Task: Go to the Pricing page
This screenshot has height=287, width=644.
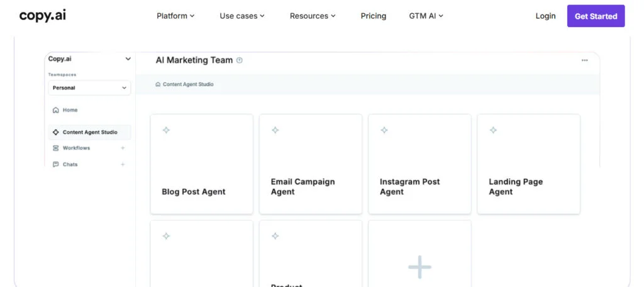Action: click(x=374, y=16)
